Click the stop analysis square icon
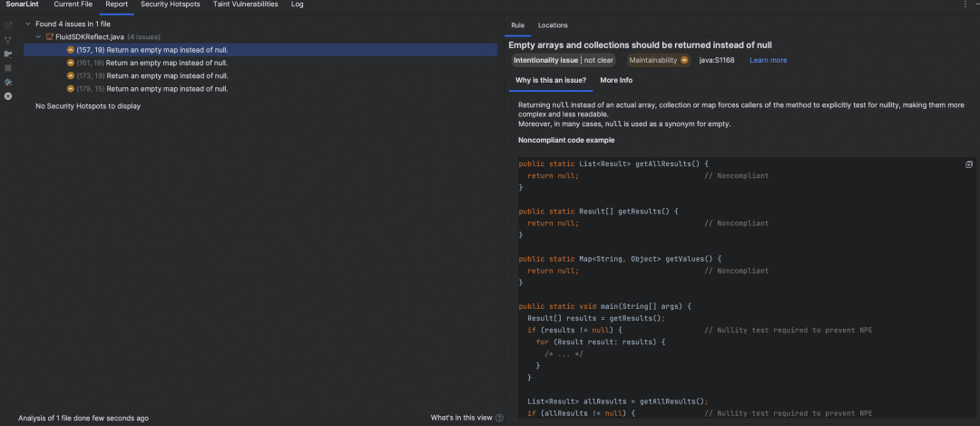Screen dimensions: 980x426 [x=8, y=68]
